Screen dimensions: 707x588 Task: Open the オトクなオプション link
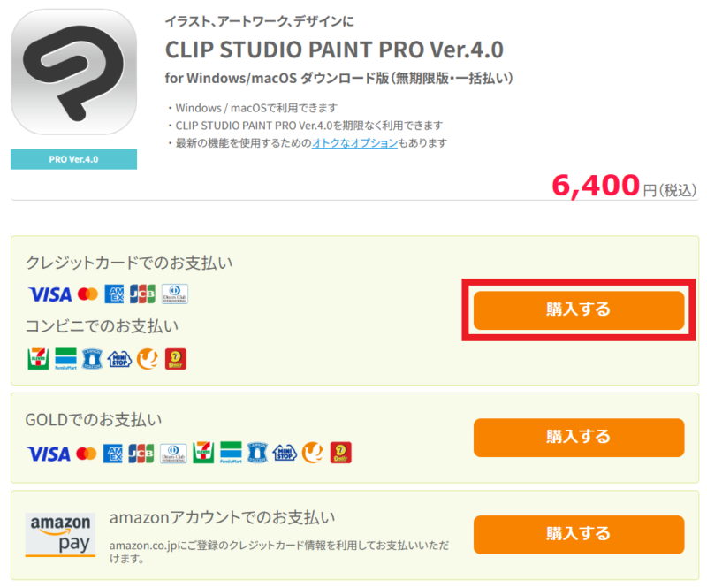tap(355, 143)
